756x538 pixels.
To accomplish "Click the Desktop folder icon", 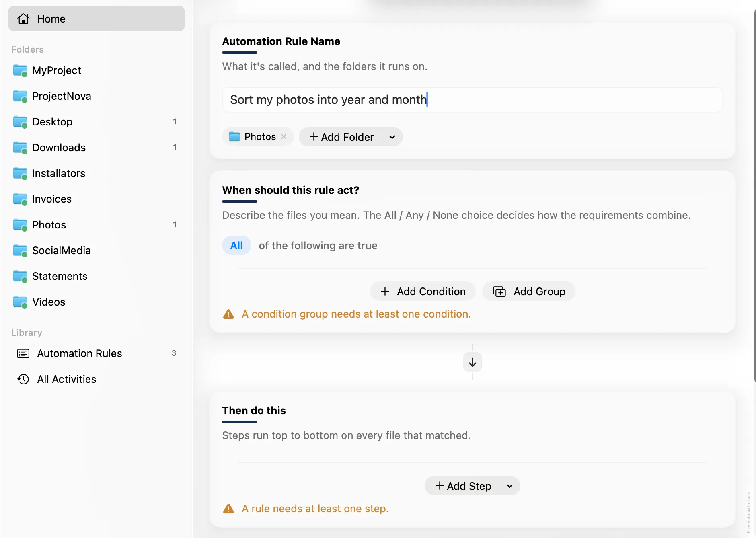I will (x=20, y=122).
